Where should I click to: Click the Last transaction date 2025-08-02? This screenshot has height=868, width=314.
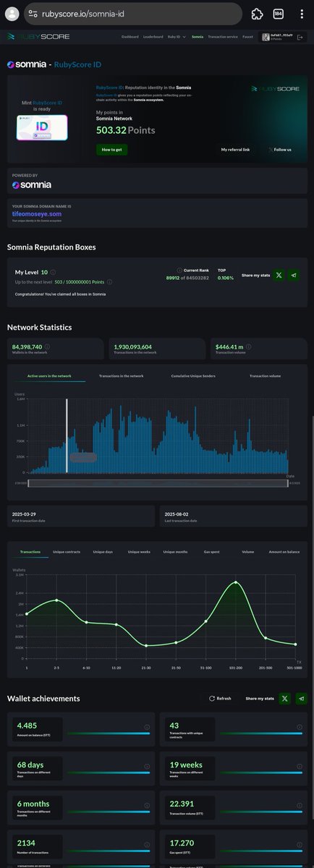pos(233,516)
